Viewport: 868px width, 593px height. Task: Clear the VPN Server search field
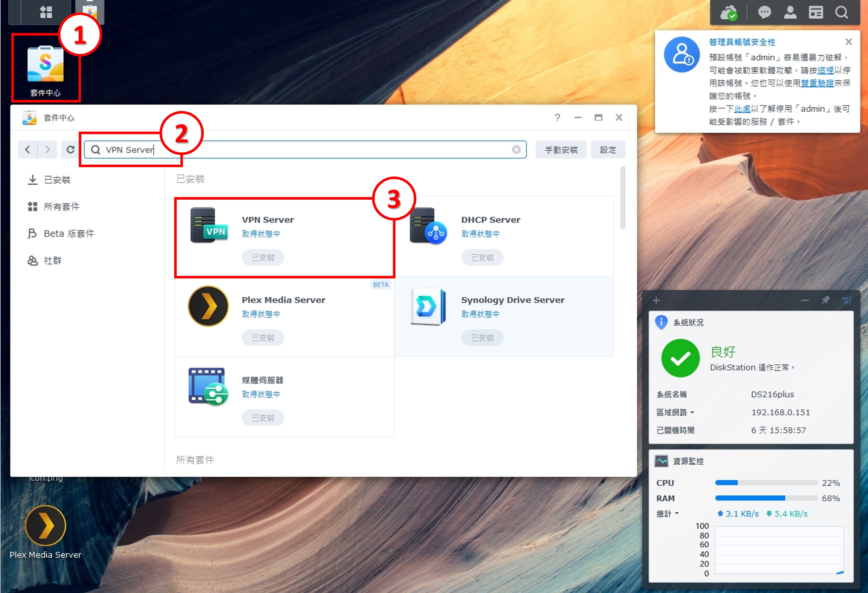516,149
